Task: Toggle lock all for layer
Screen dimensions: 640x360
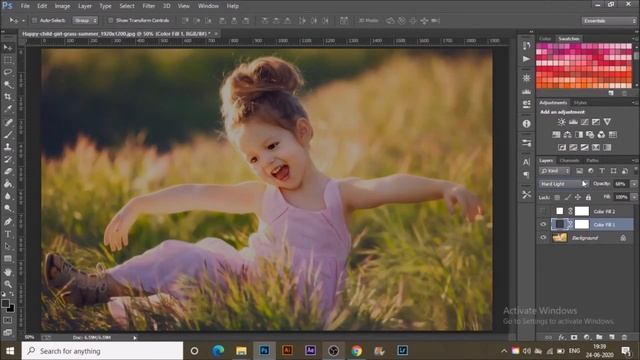Action: pos(588,197)
